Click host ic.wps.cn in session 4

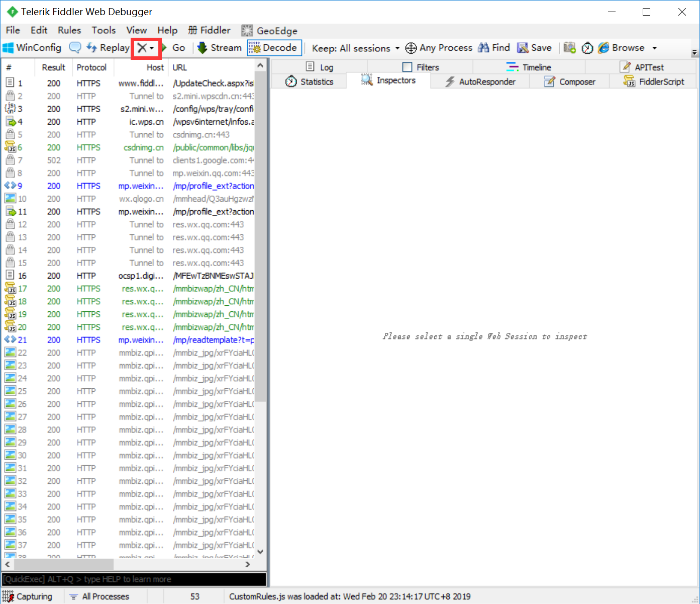[x=146, y=122]
